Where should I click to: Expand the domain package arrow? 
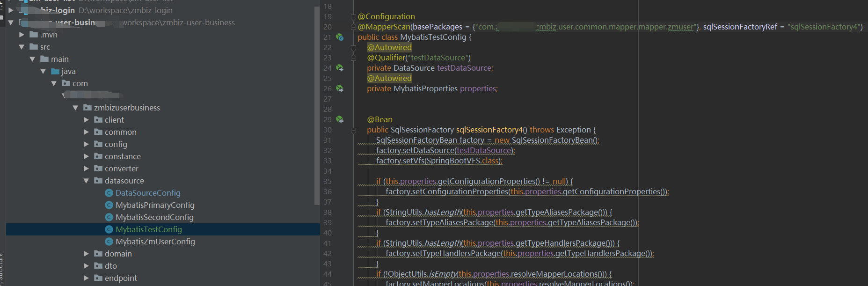86,254
